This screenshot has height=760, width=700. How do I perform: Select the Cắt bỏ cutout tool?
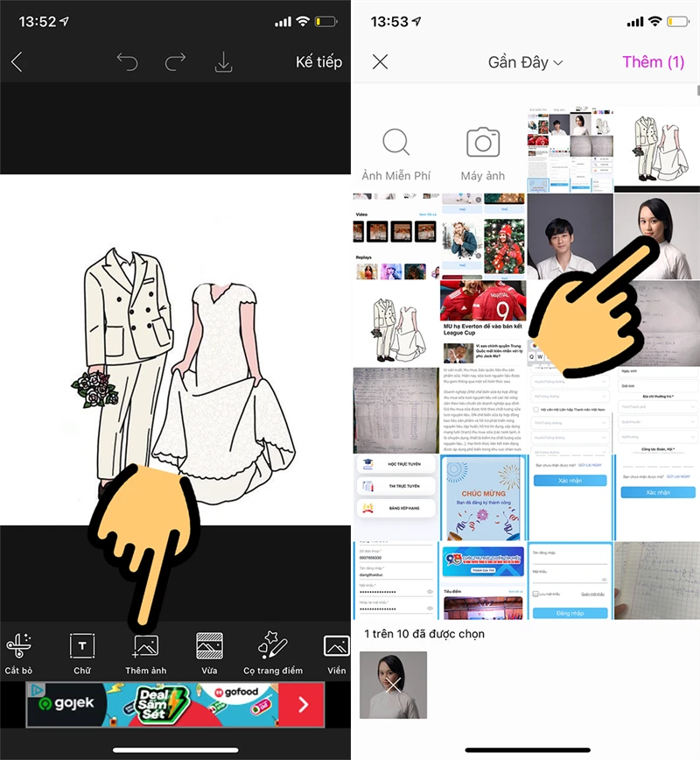[x=18, y=653]
